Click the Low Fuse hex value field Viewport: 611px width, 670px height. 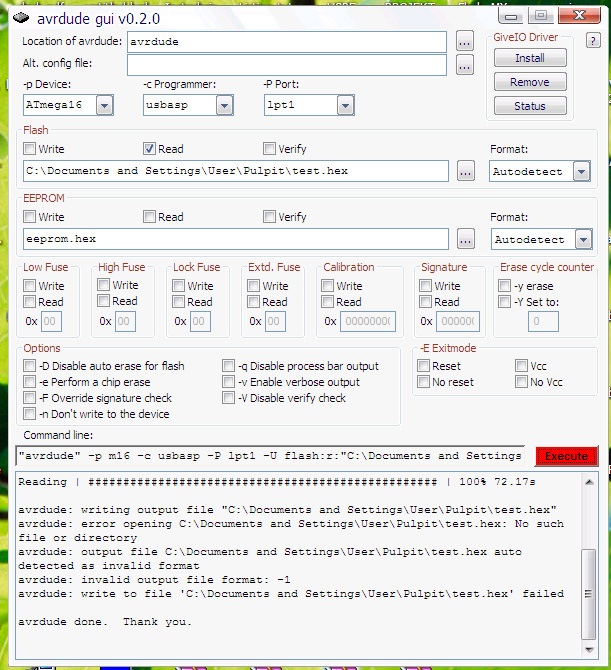point(51,321)
